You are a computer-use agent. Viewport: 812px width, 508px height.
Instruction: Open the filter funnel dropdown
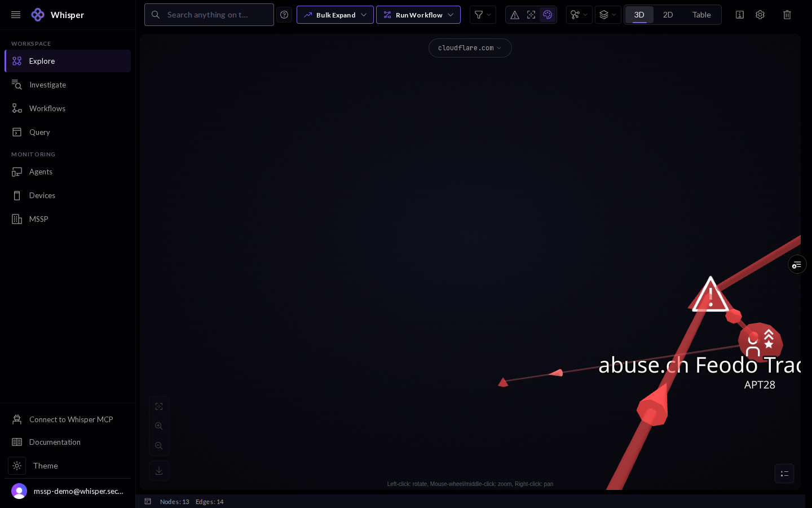click(483, 15)
